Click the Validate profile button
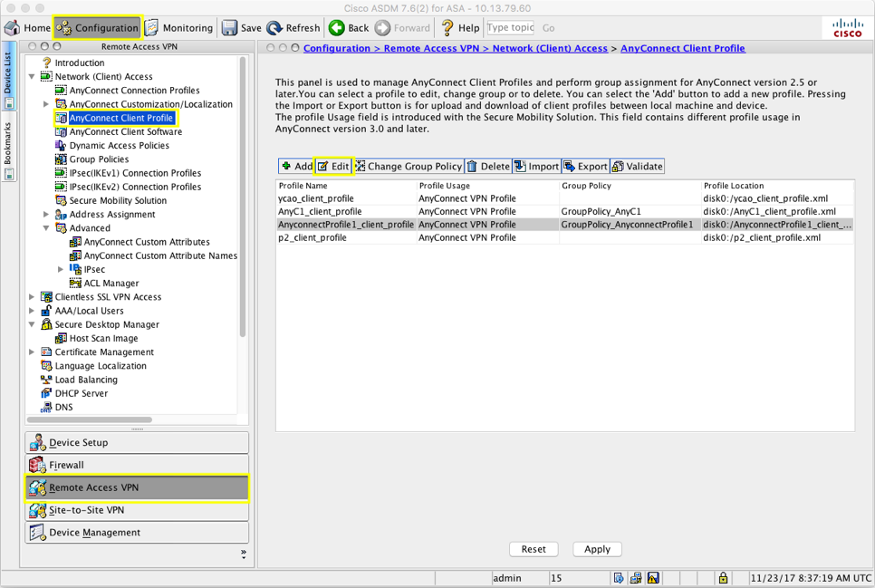Image resolution: width=875 pixels, height=588 pixels. coord(638,167)
